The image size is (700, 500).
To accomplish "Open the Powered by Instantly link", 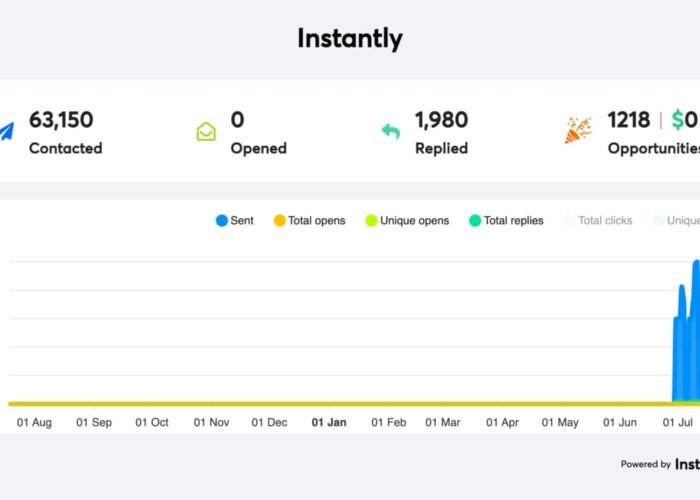I will [x=660, y=464].
